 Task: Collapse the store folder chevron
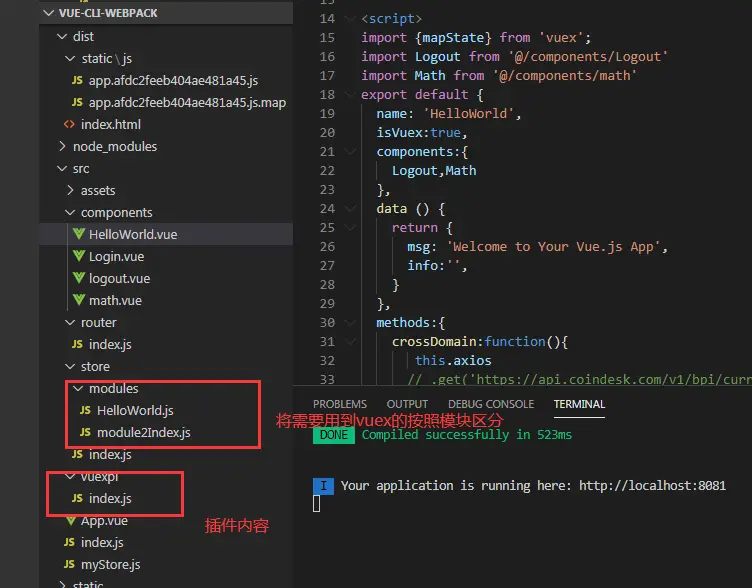coord(70,366)
